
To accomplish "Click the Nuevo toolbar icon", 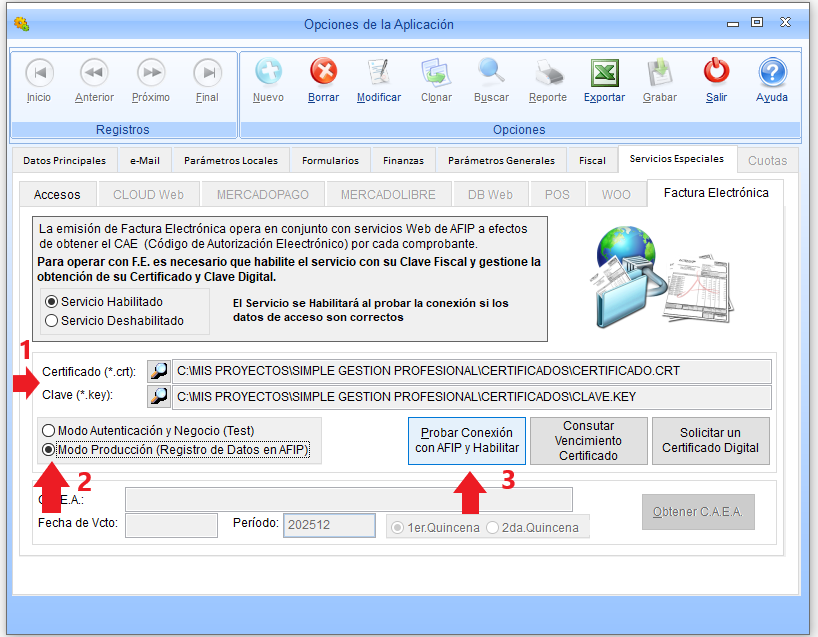I will coord(268,72).
